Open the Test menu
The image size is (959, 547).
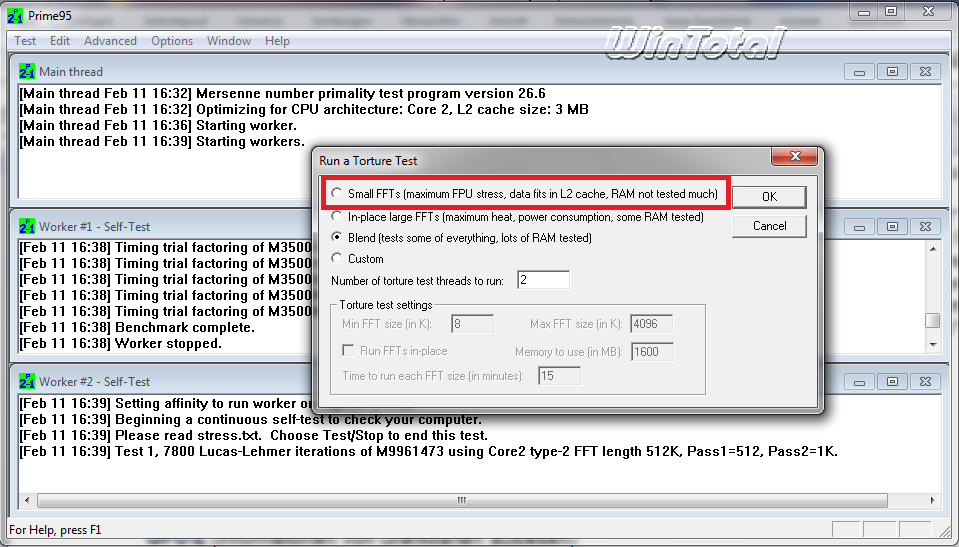25,41
